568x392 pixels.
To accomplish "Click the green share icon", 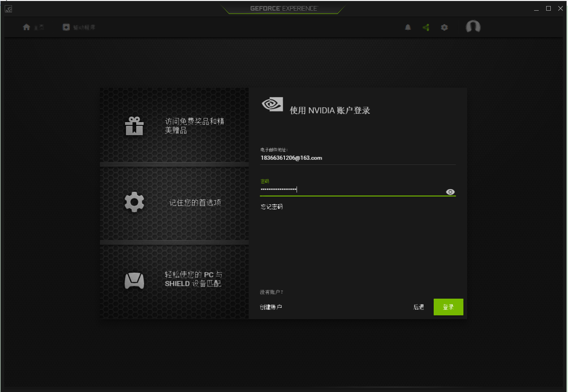I will [x=426, y=27].
